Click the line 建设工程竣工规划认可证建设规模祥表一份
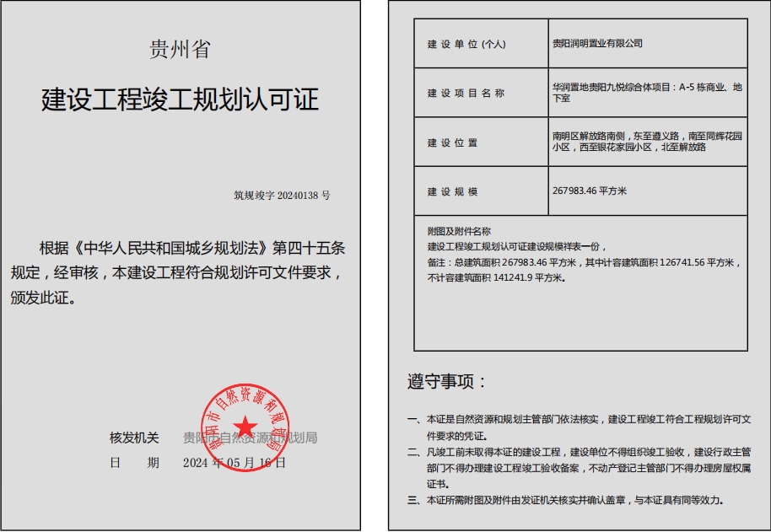The width and height of the screenshot is (771, 532). 517,246
